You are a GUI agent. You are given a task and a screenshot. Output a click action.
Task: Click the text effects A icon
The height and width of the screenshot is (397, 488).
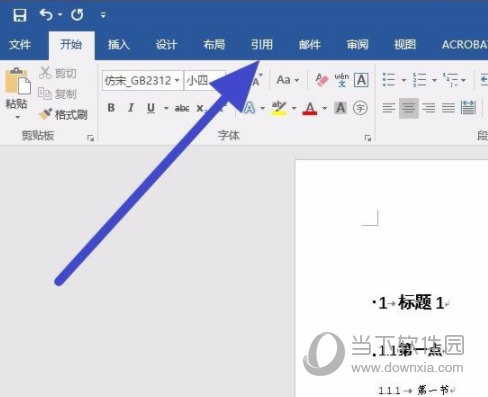[x=250, y=108]
